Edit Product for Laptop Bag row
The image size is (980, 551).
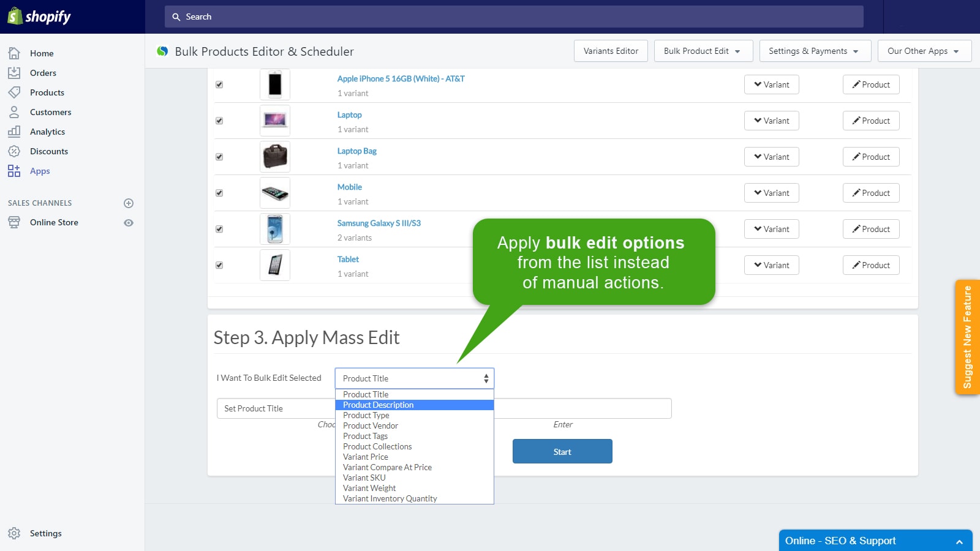click(x=871, y=157)
